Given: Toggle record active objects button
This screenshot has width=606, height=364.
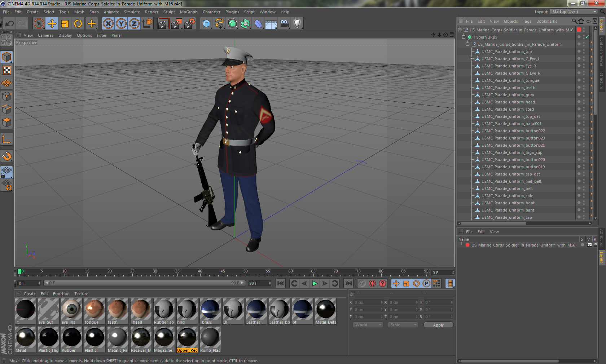Looking at the screenshot, I should click(362, 283).
